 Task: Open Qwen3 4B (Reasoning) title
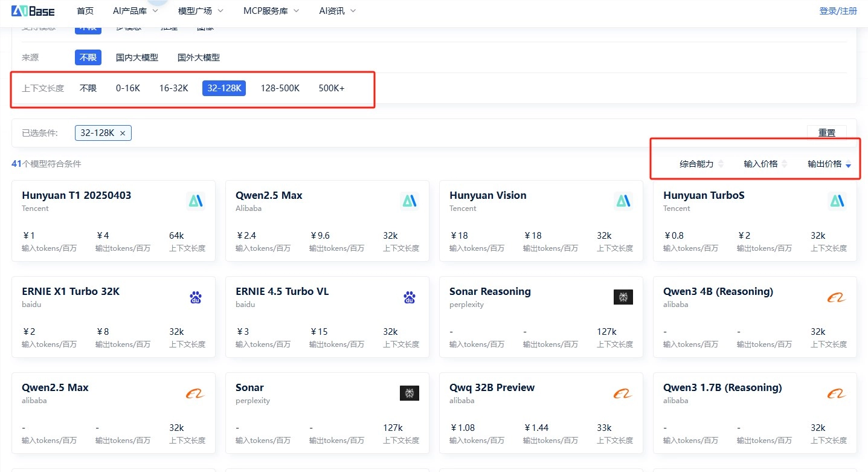(x=718, y=291)
